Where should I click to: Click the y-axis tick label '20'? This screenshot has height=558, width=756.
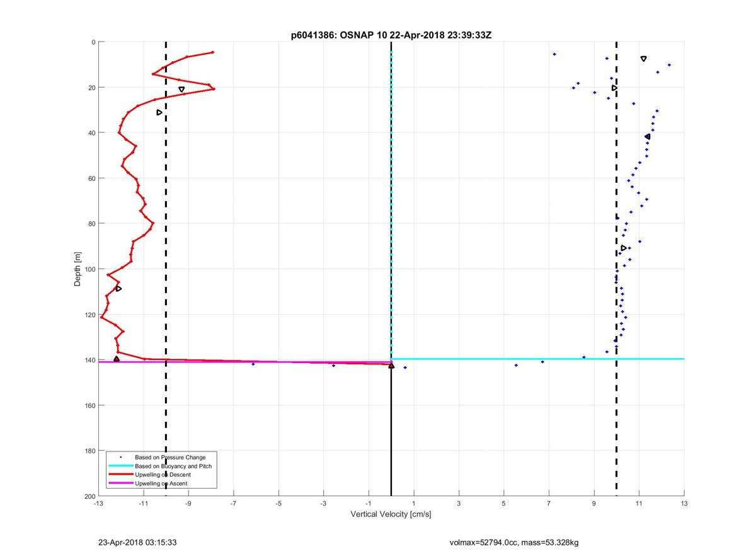(91, 87)
